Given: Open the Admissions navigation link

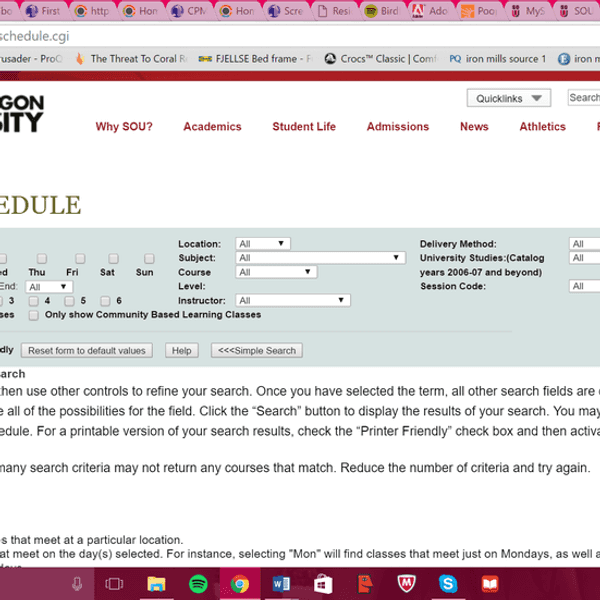Looking at the screenshot, I should tap(398, 127).
